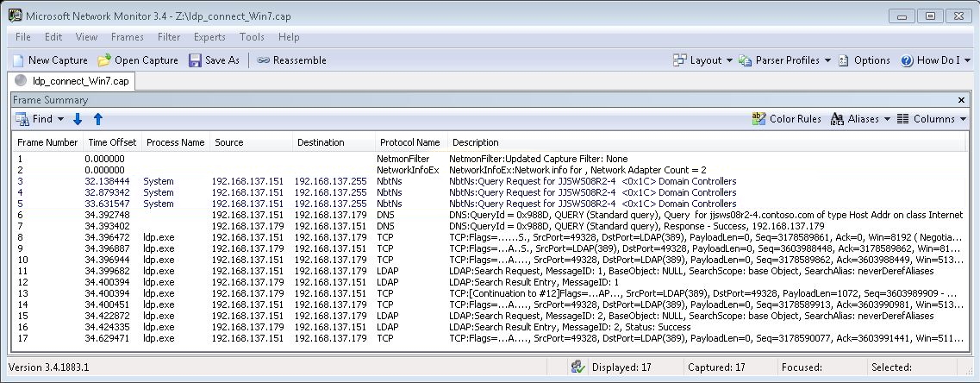
Task: Select frame 7 DNS response row
Action: point(490,226)
